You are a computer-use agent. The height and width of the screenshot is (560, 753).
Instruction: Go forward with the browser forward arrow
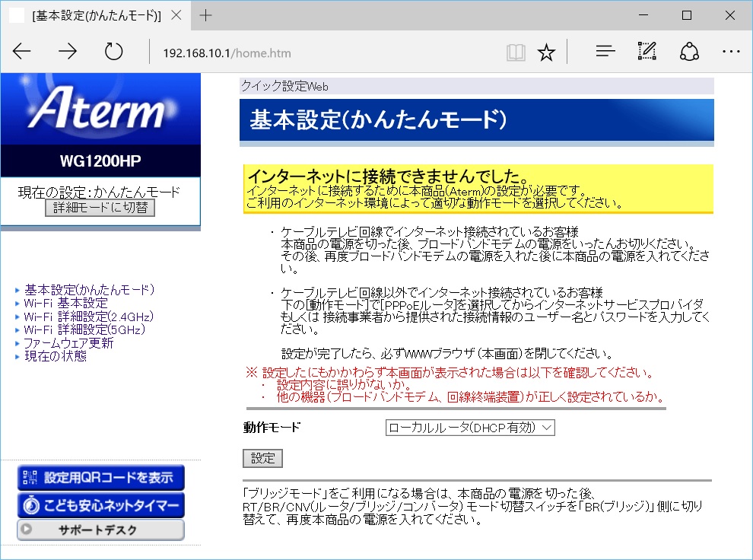(68, 52)
